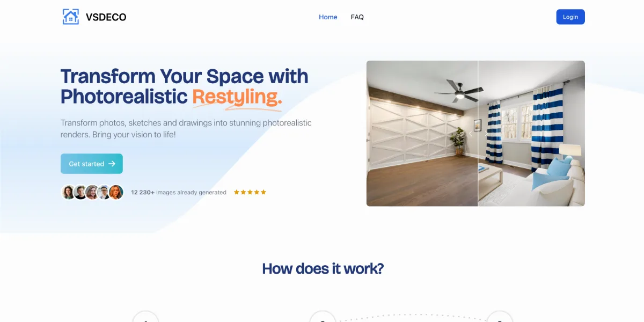Select the last user avatar in the row
Image resolution: width=644 pixels, height=322 pixels.
[x=116, y=192]
